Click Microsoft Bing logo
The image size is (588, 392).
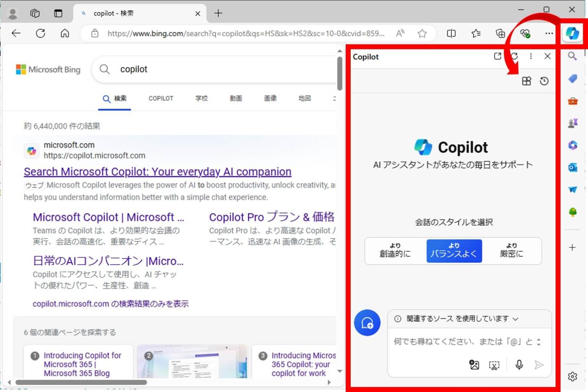[x=48, y=69]
